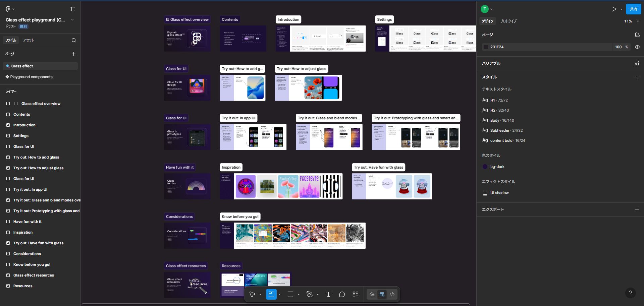Select the Rectangle shape tool
This screenshot has width=644, height=306.
pos(290,294)
